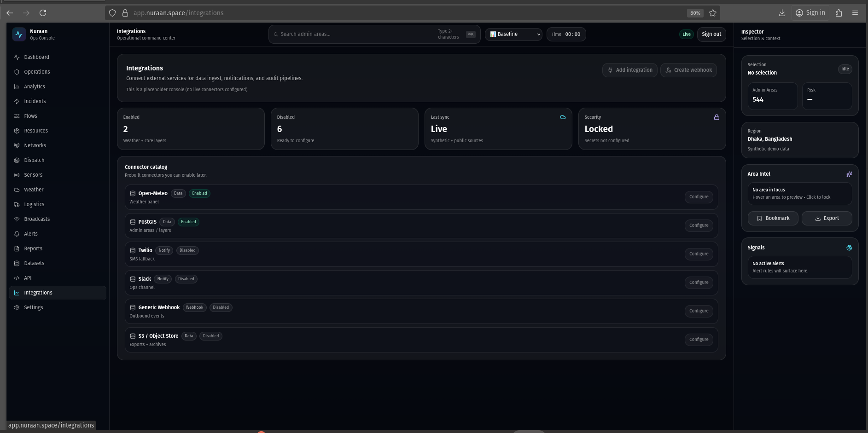
Task: Open the Baseline scenario dropdown
Action: click(x=513, y=35)
